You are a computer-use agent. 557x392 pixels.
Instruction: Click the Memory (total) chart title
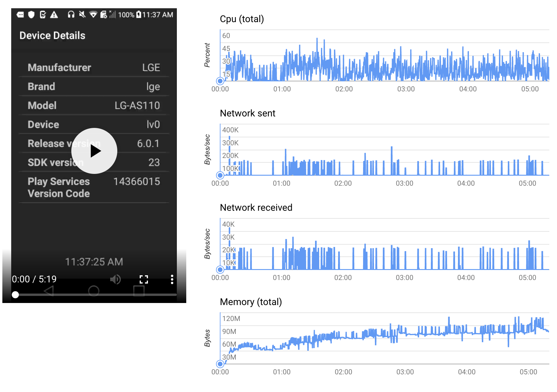251,302
